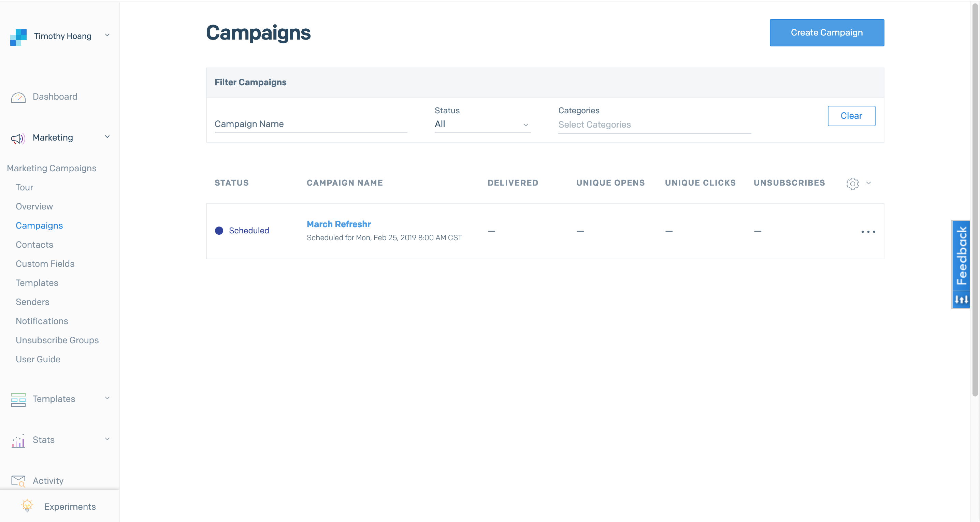
Task: Open the March Refreshr campaign link
Action: pyautogui.click(x=338, y=224)
